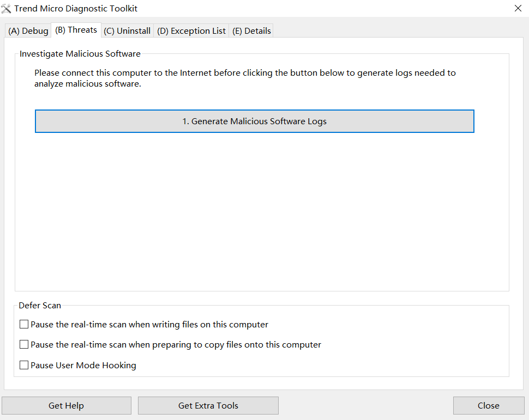Viewport: 529px width, 420px height.
Task: Tick pause scan when preparing to copy files
Action: pyautogui.click(x=24, y=344)
